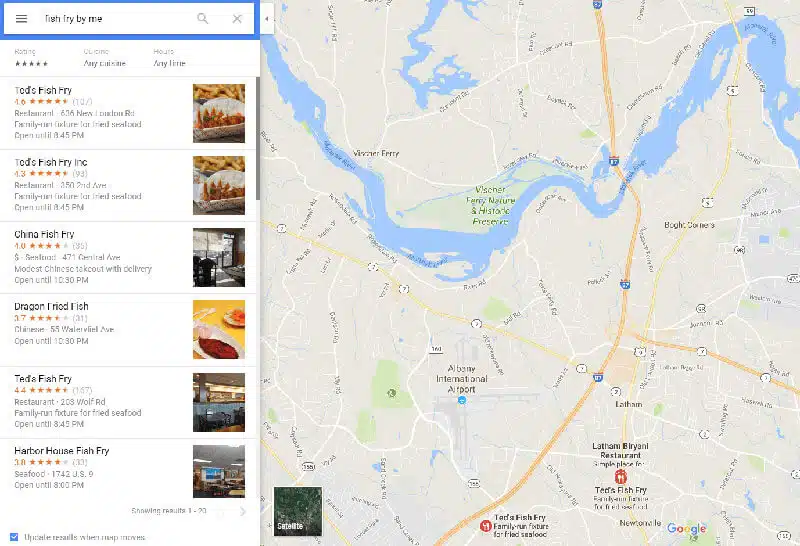
Task: Switch to Satellite view thumbnail
Action: (298, 511)
